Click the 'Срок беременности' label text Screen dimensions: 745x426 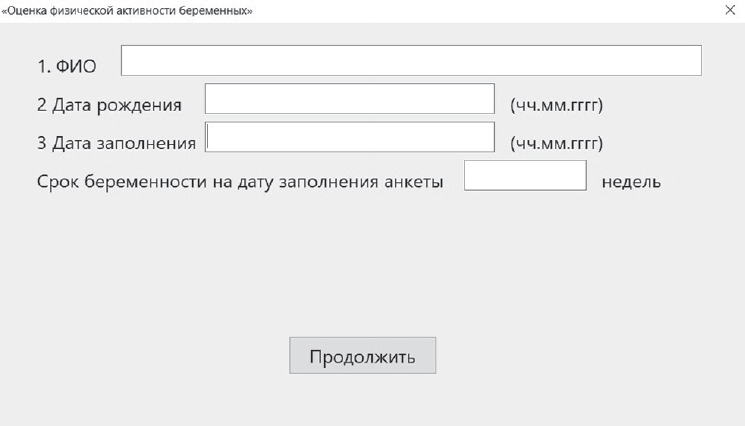(x=239, y=183)
